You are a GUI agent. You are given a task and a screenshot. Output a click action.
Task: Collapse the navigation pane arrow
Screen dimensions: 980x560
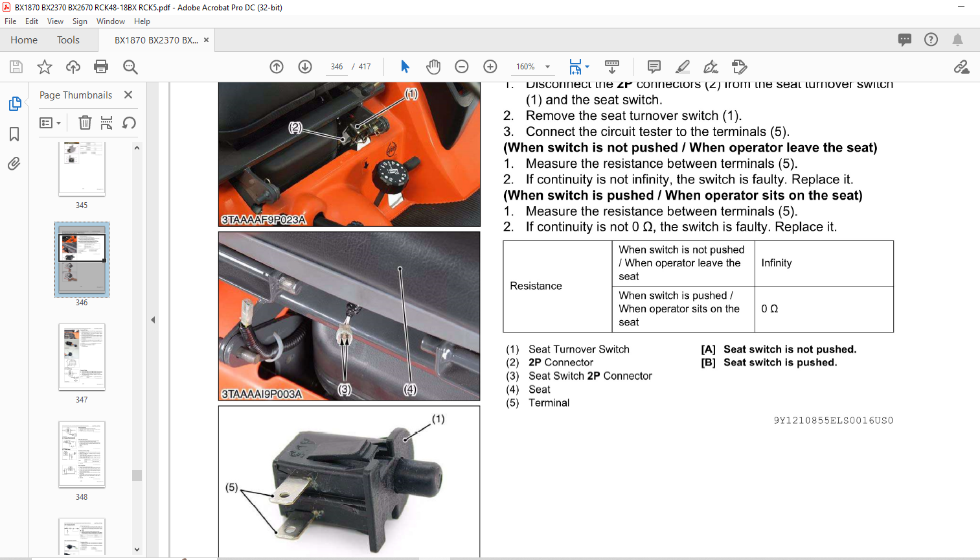(153, 320)
